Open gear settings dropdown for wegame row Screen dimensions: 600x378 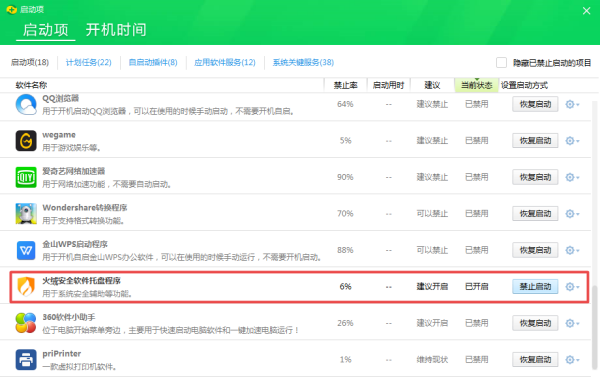(x=572, y=141)
